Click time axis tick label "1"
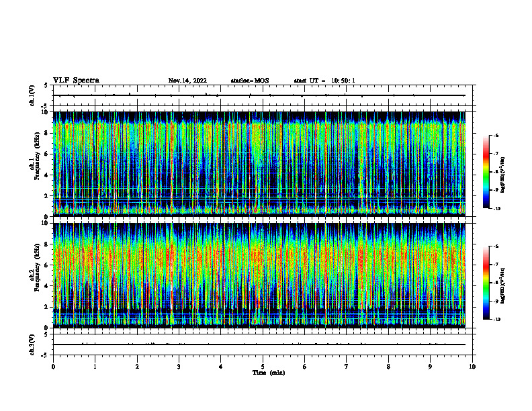This screenshot has width=532, height=411. pyautogui.click(x=95, y=367)
